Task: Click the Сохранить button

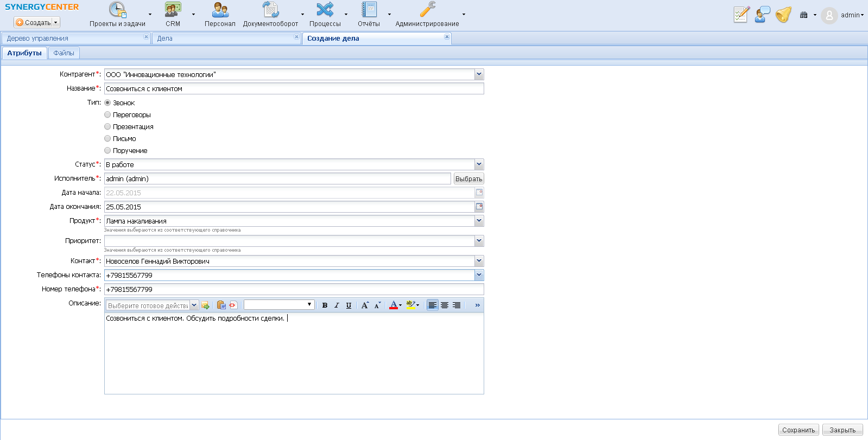Action: coord(799,430)
